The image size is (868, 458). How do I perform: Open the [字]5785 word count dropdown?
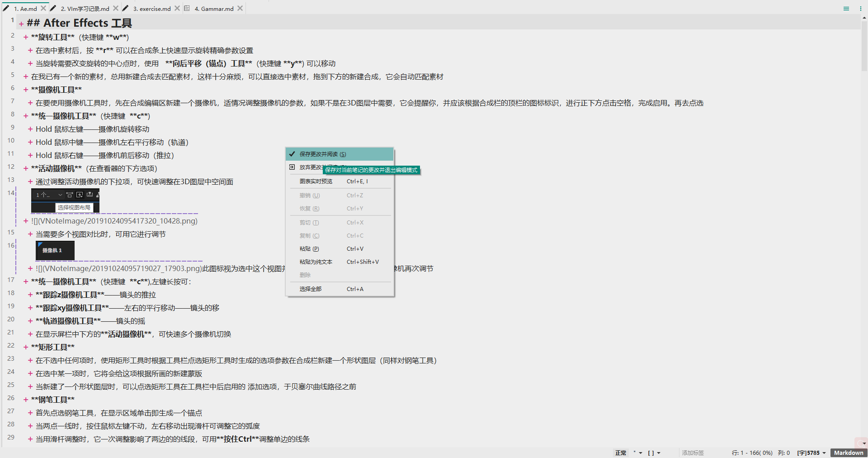tap(811, 453)
